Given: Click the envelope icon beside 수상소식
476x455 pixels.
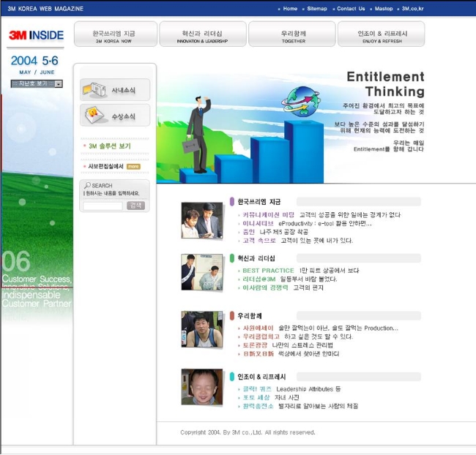Looking at the screenshot, I should tap(94, 115).
